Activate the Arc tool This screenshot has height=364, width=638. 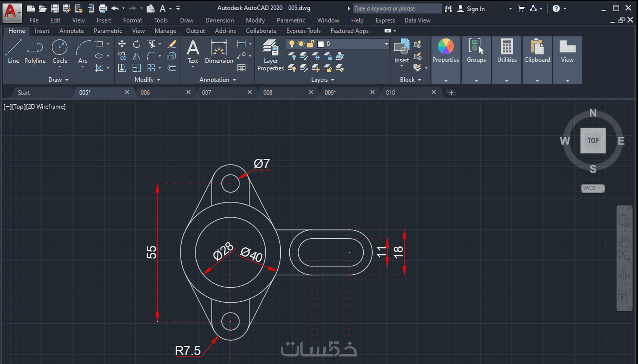click(x=83, y=52)
